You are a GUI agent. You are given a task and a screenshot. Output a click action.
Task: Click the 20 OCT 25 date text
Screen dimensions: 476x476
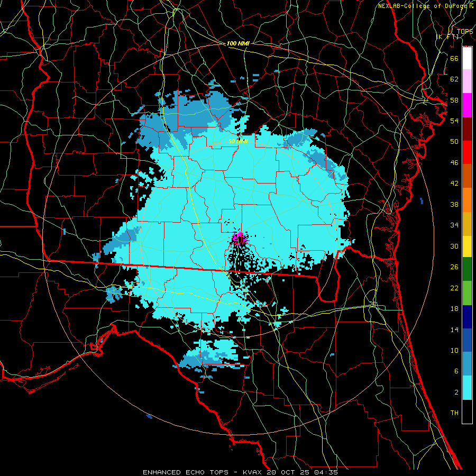289,472
